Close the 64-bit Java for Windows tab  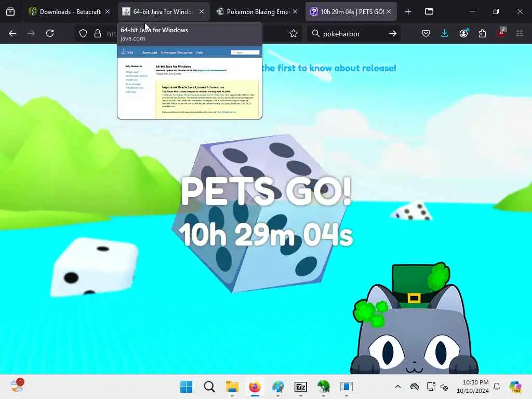point(202,11)
